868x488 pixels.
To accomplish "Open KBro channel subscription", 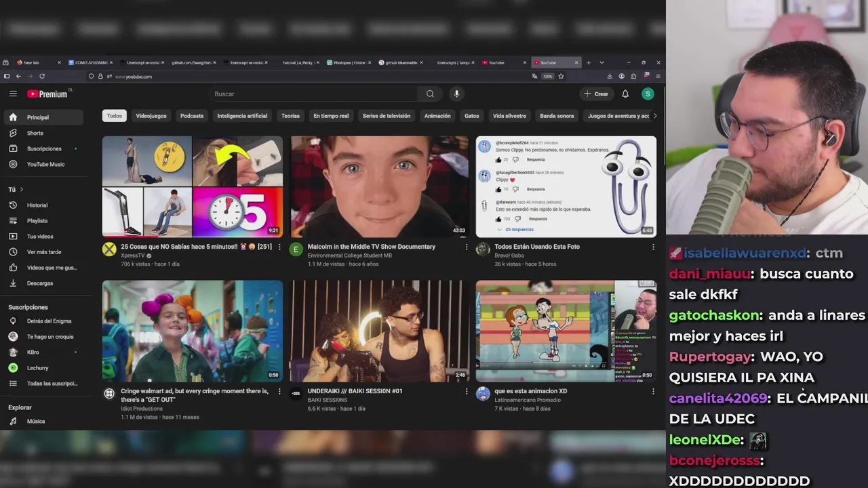I will 43,352.
